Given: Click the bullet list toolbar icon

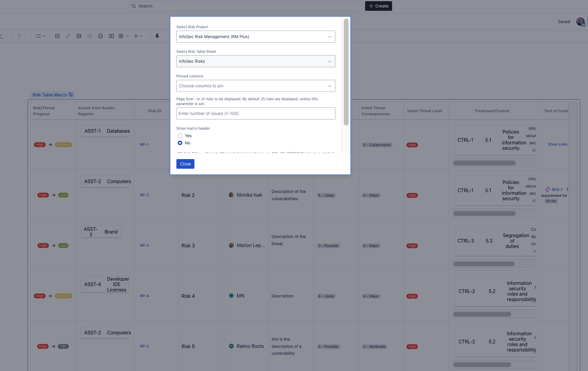Looking at the screenshot, I should [x=38, y=36].
